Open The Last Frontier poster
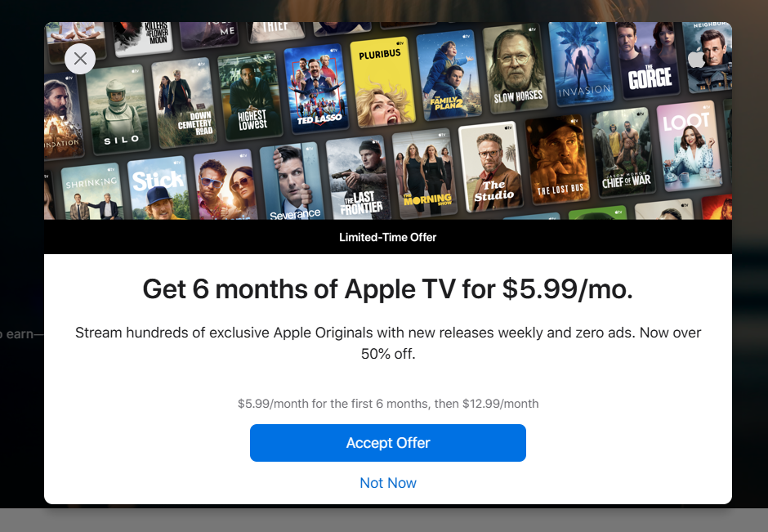Screen dimensions: 768x532 (358, 177)
